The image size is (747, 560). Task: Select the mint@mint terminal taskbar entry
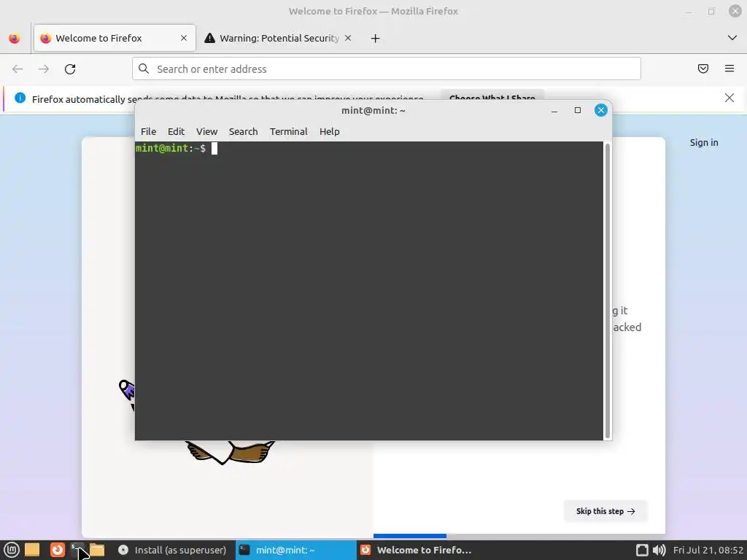pyautogui.click(x=295, y=550)
